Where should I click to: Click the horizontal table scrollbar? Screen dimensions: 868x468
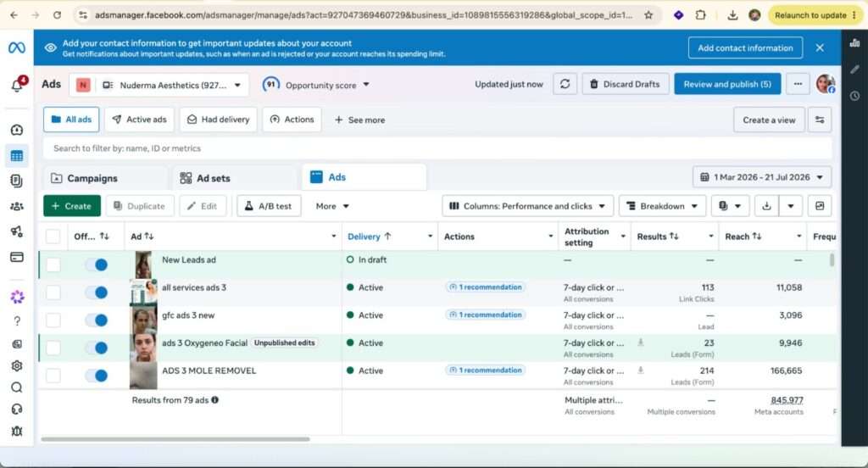pyautogui.click(x=175, y=439)
